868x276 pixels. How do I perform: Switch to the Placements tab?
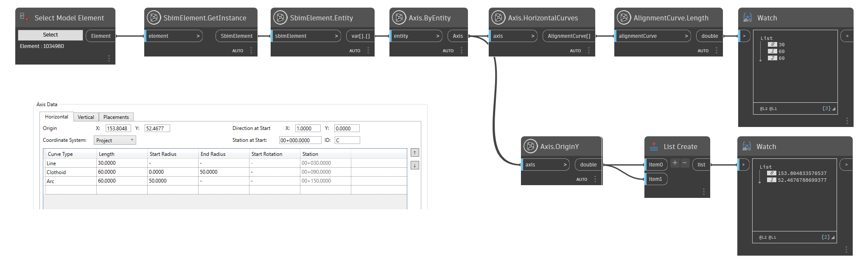point(116,117)
